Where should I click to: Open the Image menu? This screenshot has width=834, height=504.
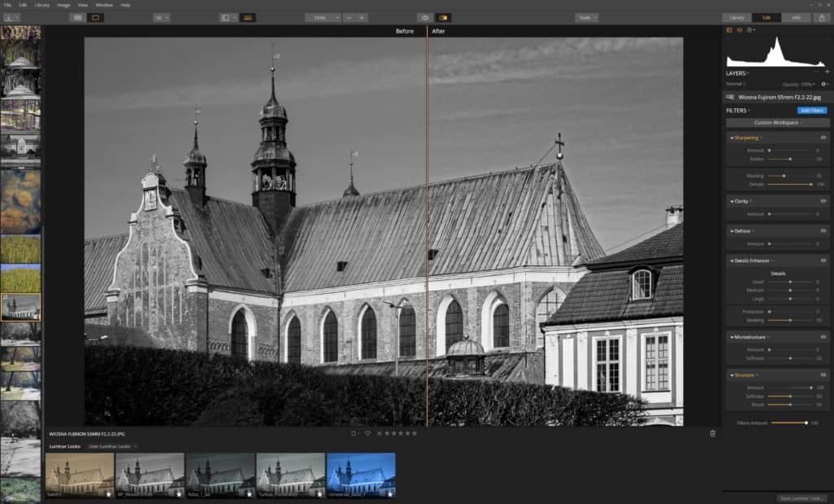64,5
